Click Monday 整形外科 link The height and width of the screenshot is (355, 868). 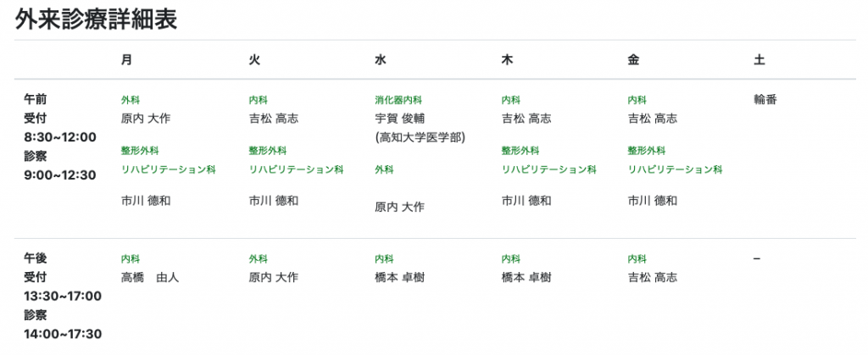140,151
